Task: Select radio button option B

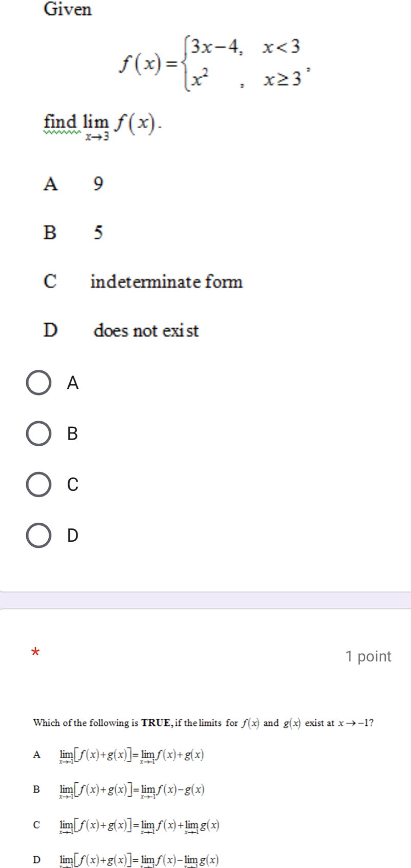Action: pyautogui.click(x=38, y=433)
